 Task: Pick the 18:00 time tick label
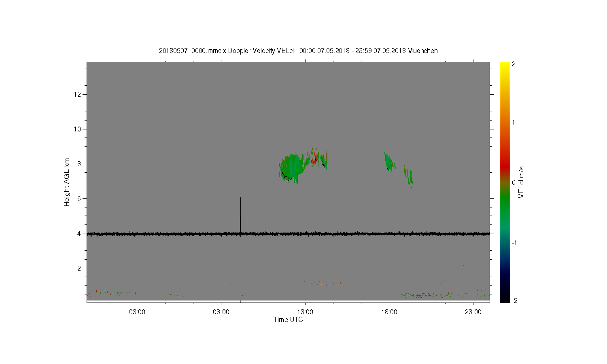[x=389, y=312]
